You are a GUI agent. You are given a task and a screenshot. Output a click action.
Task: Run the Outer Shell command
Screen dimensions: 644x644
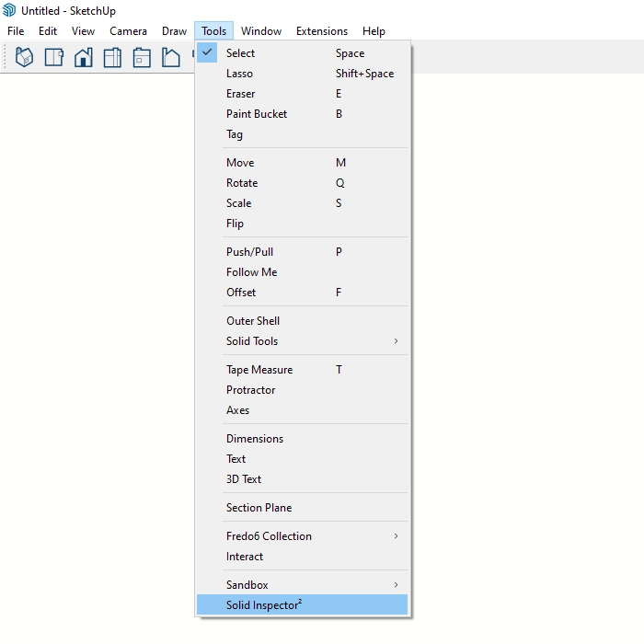point(303,321)
